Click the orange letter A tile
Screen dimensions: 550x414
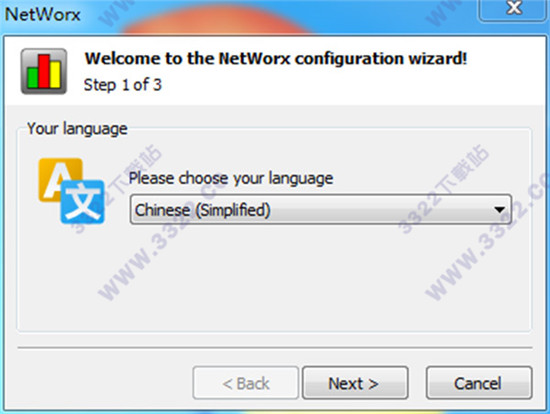point(60,180)
